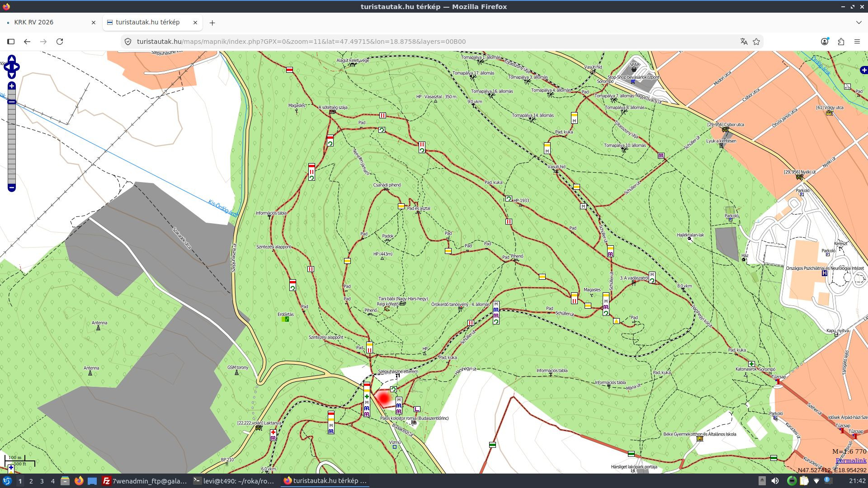Toggle the Firefox sidebar
The image size is (868, 488).
pos(11,42)
